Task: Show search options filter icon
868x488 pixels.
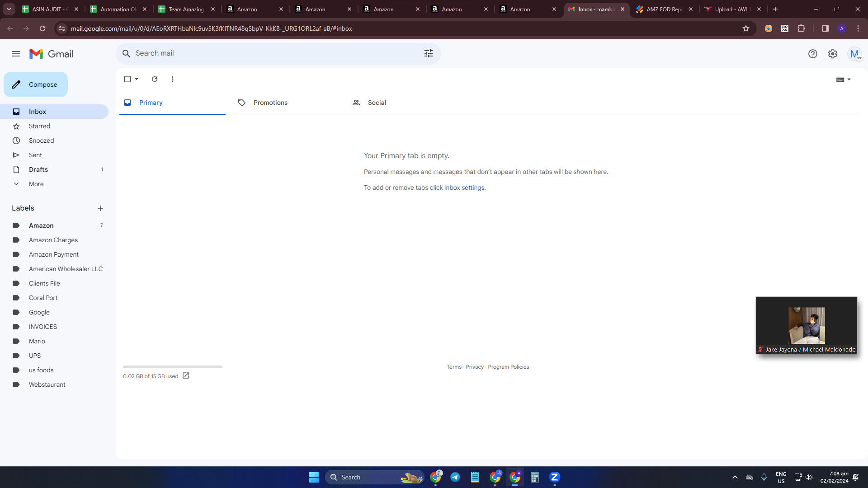Action: [429, 53]
